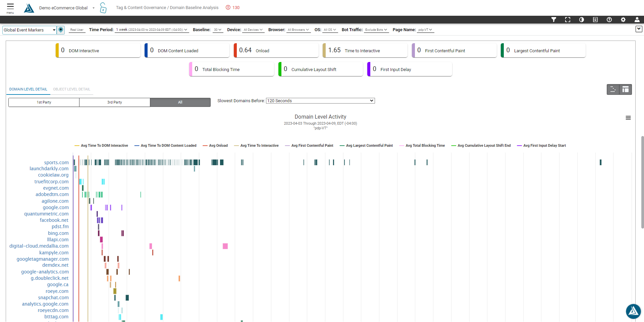Toggle Avg First Input Delay Start legend
The image size is (644, 322).
pyautogui.click(x=542, y=146)
